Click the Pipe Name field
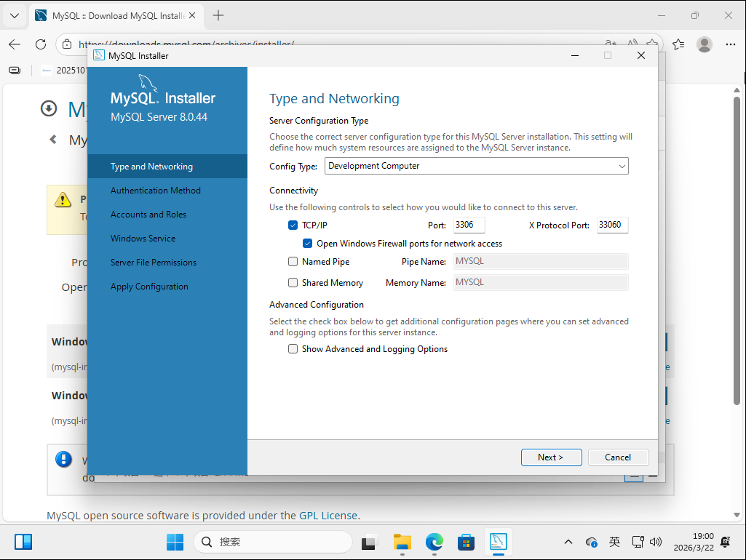The height and width of the screenshot is (560, 746). point(541,262)
